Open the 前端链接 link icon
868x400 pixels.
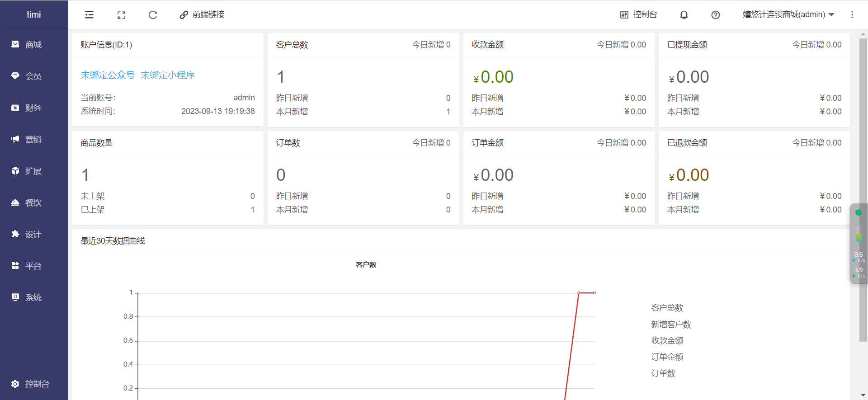(184, 15)
